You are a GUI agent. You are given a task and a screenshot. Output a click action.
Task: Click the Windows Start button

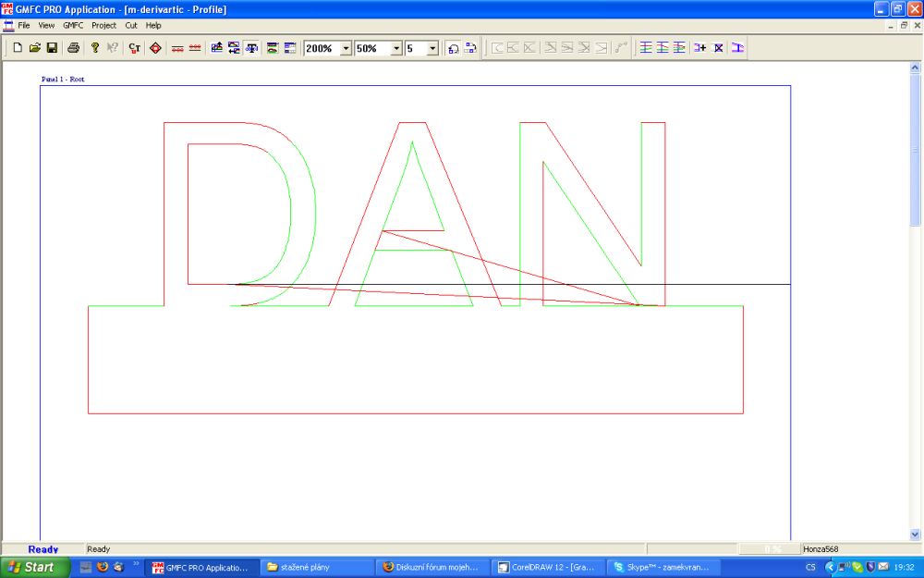[x=32, y=567]
